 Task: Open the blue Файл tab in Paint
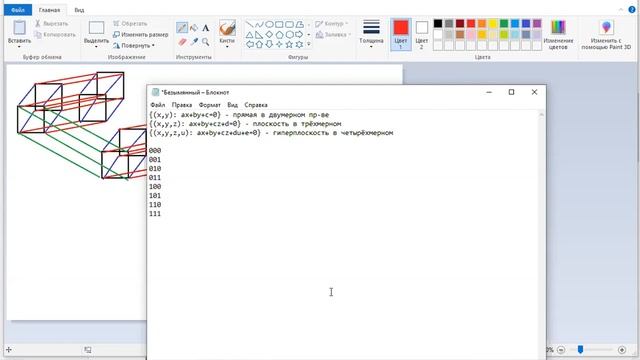click(x=18, y=10)
